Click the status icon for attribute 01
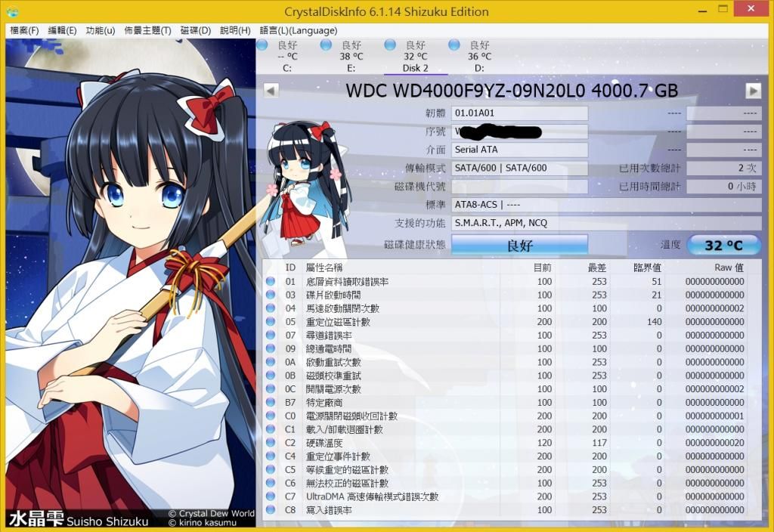774x532 pixels. tap(271, 281)
